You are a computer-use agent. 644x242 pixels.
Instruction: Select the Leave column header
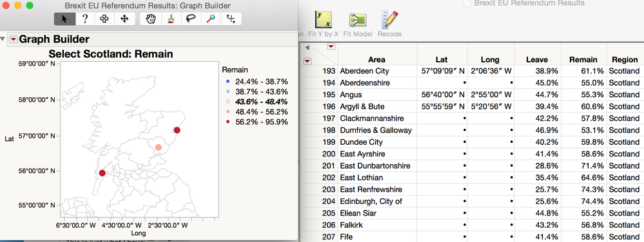tap(537, 59)
